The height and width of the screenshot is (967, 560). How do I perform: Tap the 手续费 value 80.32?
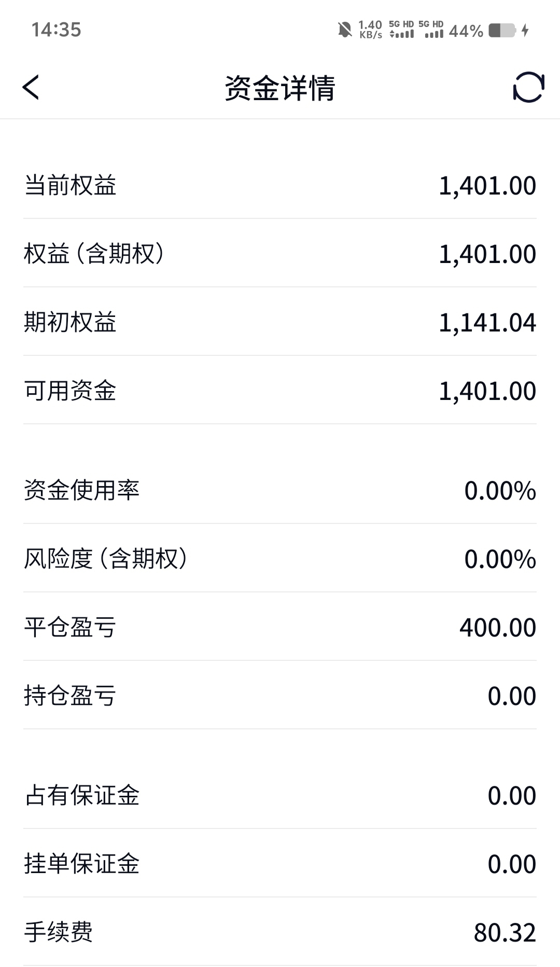click(x=505, y=932)
